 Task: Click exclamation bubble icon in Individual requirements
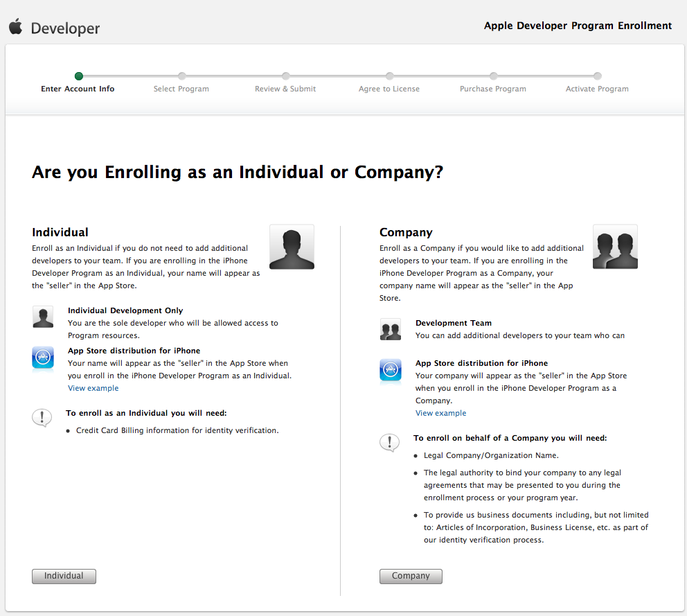[x=42, y=418]
